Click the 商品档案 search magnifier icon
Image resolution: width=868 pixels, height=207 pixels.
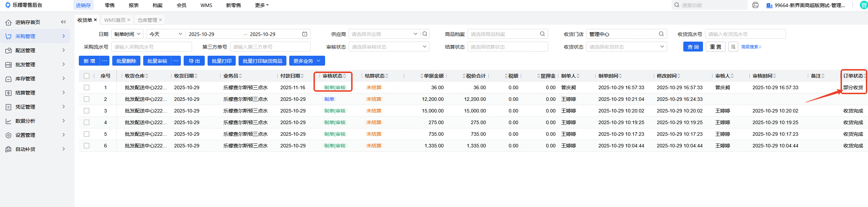(x=543, y=34)
